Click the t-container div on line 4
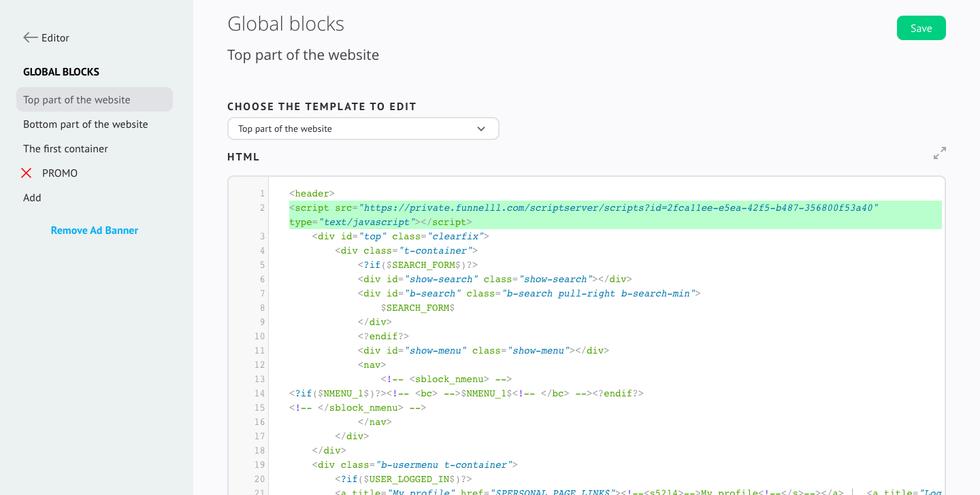Viewport: 980px width, 495px height. click(406, 251)
